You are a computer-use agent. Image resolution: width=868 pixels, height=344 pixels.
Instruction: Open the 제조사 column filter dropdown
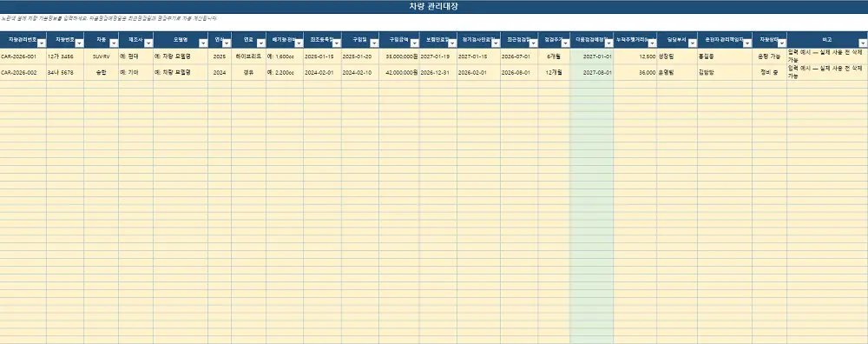coord(148,43)
